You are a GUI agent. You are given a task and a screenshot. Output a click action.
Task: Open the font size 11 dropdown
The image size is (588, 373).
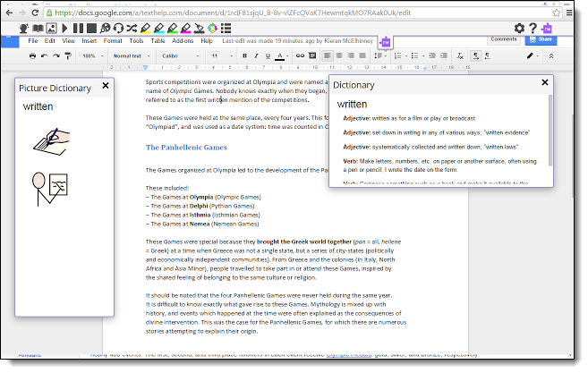(x=222, y=55)
